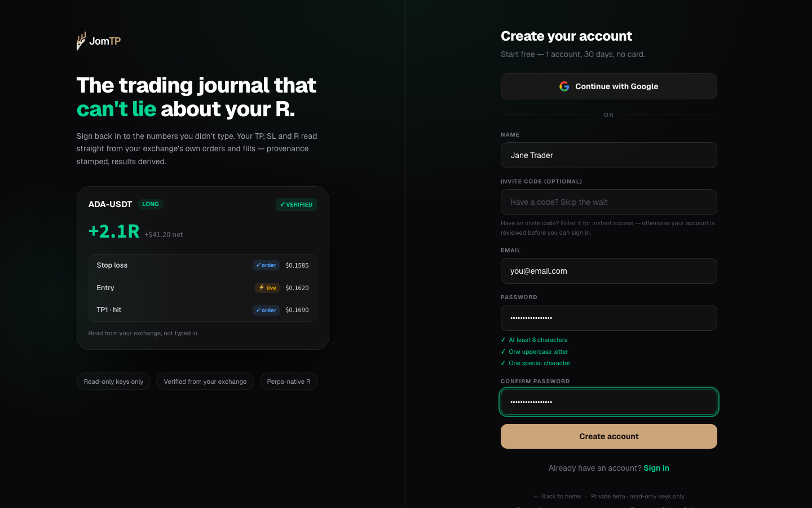
Task: Go Back to home
Action: [x=557, y=496]
